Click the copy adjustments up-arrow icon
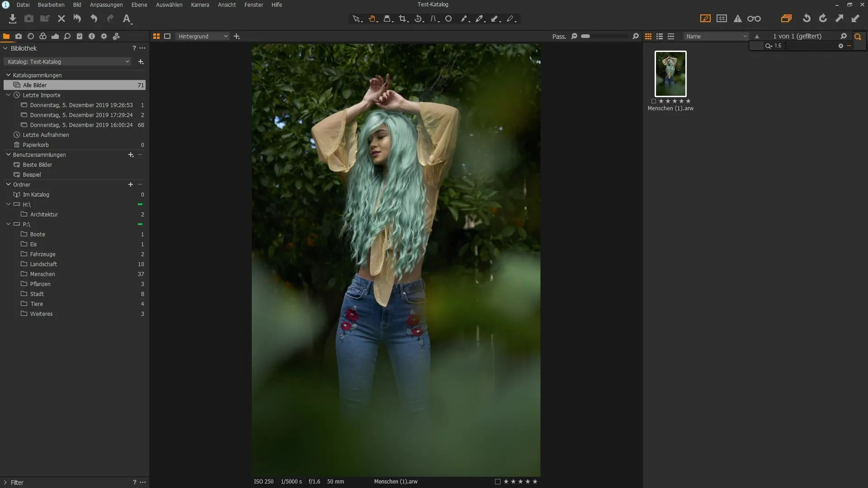Screen dimensions: 868x488 (839, 19)
